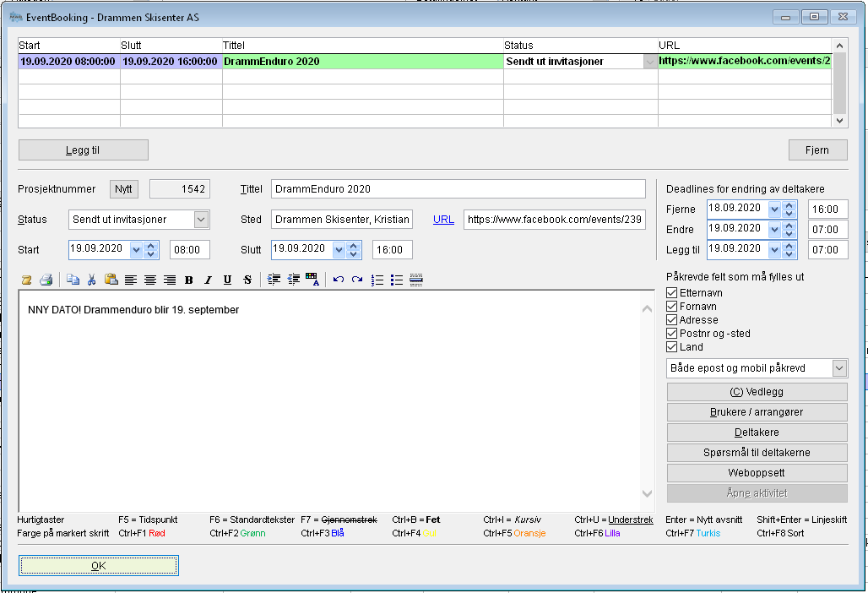Image resolution: width=868 pixels, height=593 pixels.
Task: Click the Cut scissors icon
Action: tap(92, 280)
